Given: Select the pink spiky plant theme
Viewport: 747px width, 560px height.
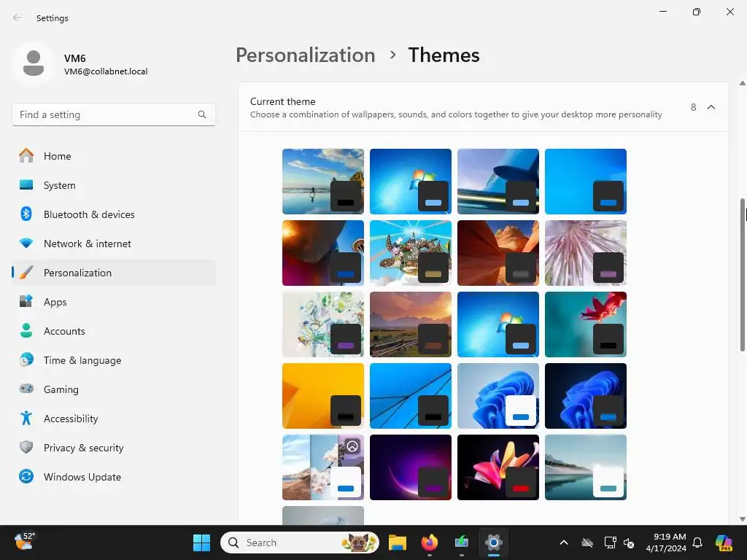Looking at the screenshot, I should (586, 253).
